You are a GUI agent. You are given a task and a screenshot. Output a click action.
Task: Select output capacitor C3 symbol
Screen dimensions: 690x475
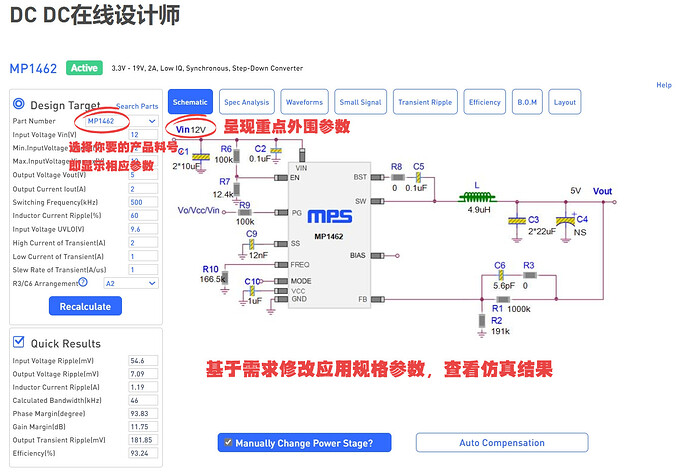click(x=517, y=220)
